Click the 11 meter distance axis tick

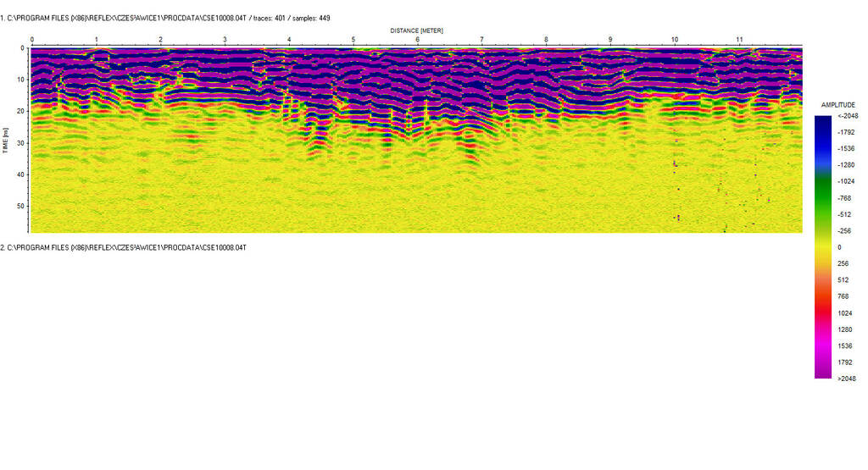coord(739,40)
